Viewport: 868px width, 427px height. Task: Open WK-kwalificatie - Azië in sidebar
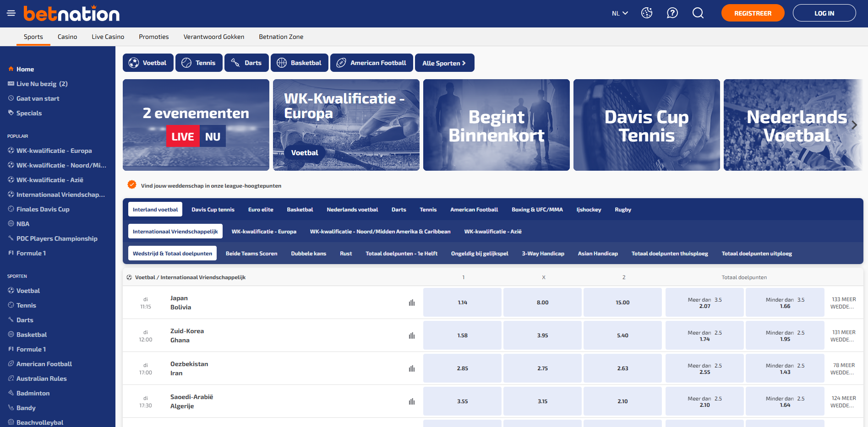coord(50,180)
